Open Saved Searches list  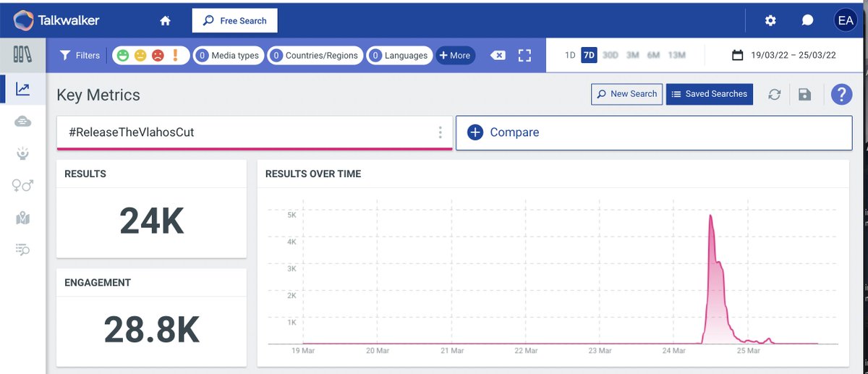click(x=709, y=94)
